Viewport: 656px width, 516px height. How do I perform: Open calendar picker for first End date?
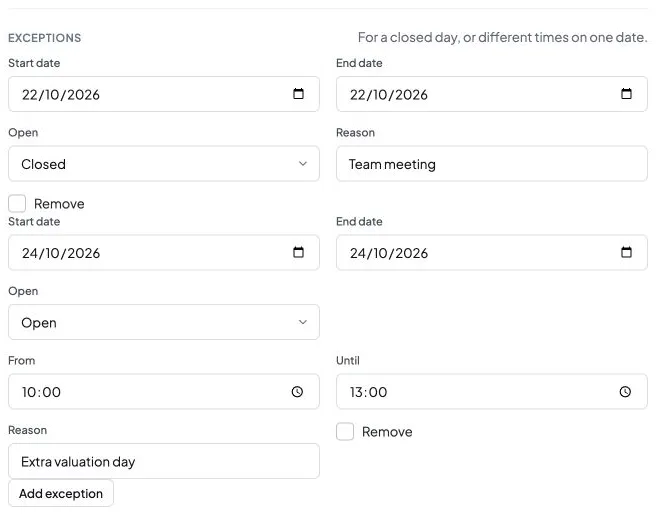[626, 93]
